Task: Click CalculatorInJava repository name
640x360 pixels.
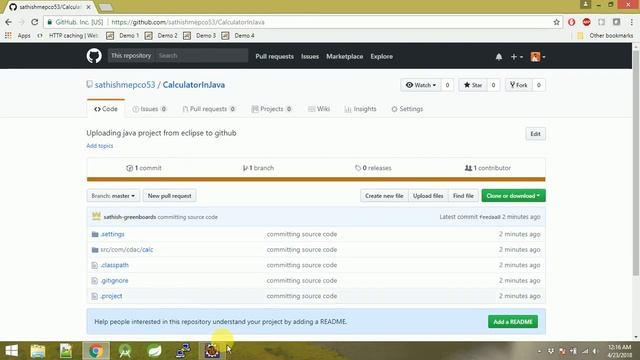Action: (x=193, y=85)
